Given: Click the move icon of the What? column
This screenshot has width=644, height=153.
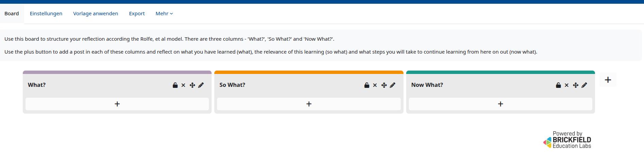Looking at the screenshot, I should pos(192,85).
